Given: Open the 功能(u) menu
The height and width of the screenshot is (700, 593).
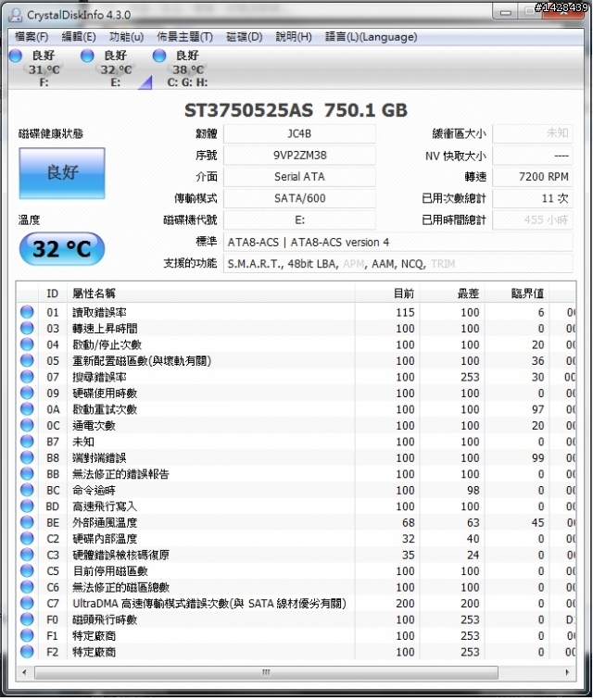Looking at the screenshot, I should (126, 37).
